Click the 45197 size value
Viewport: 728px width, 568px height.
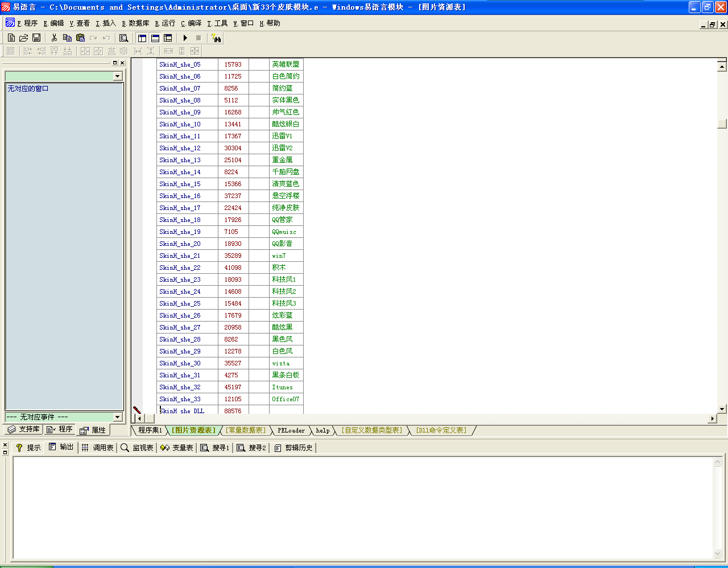pyautogui.click(x=233, y=387)
